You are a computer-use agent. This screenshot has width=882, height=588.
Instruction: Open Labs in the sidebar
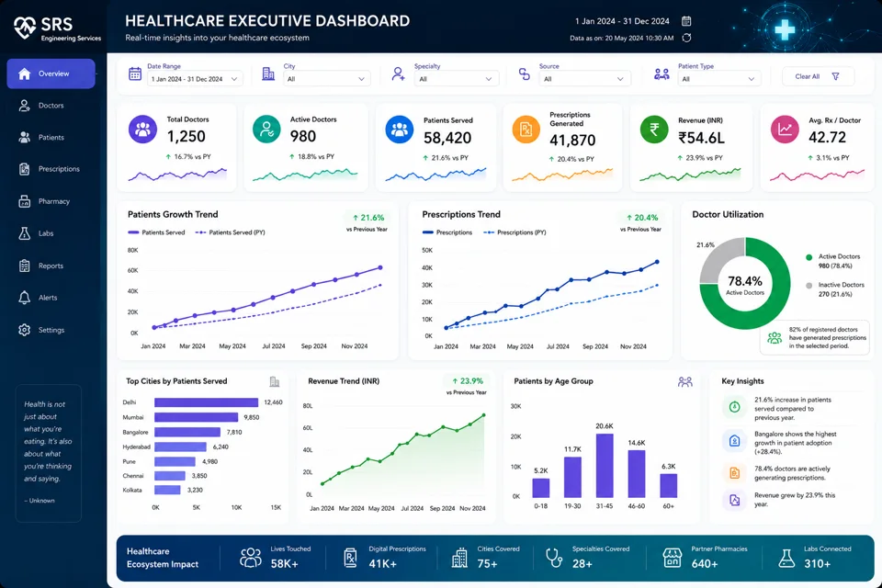[x=51, y=233]
